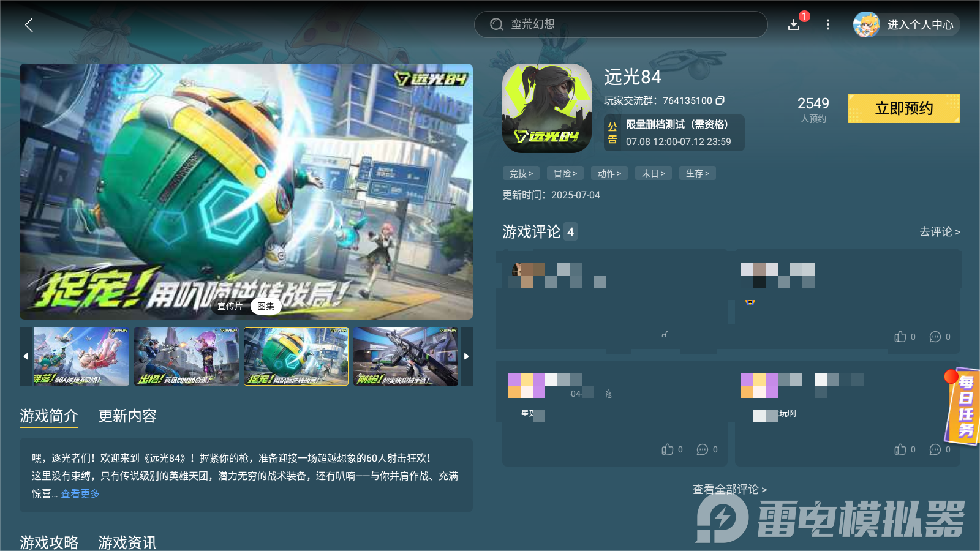
Task: Switch to the 图集 media toggle
Action: 266,306
